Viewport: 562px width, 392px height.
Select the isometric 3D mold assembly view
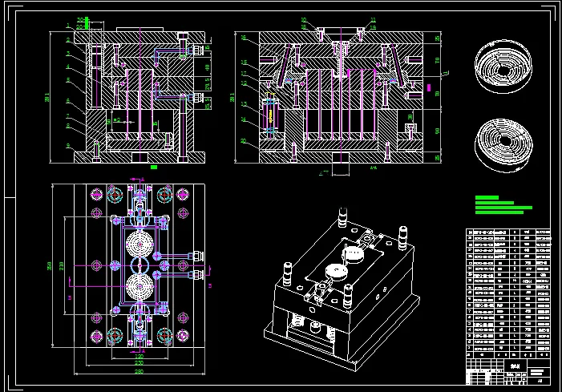(342, 289)
